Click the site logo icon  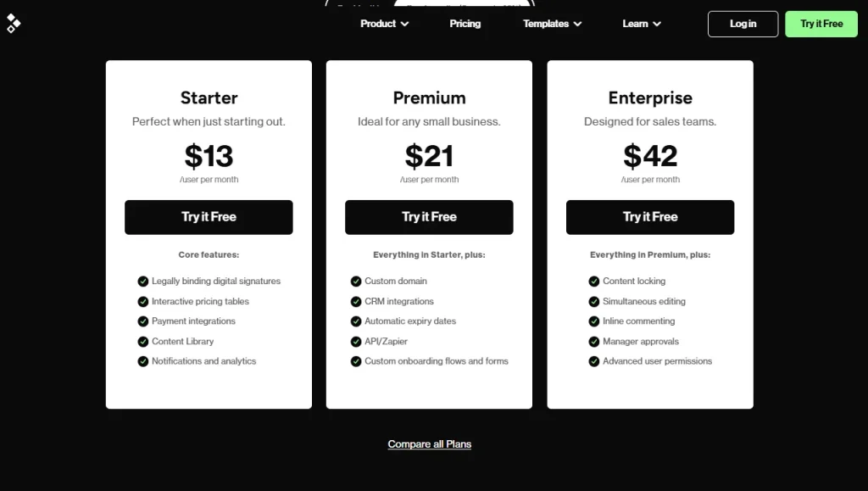coord(13,23)
